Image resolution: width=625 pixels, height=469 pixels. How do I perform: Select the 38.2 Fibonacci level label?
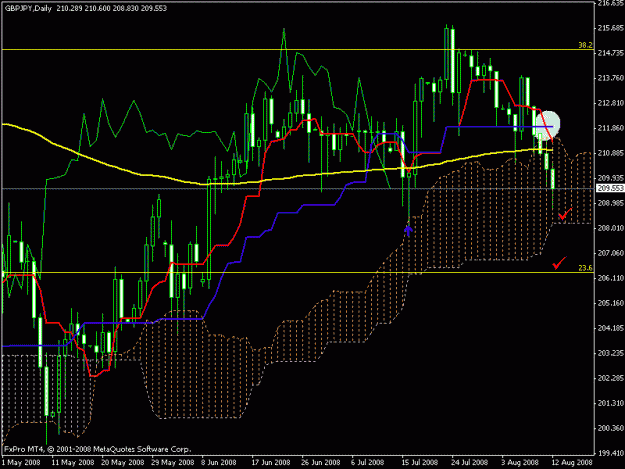click(x=585, y=45)
